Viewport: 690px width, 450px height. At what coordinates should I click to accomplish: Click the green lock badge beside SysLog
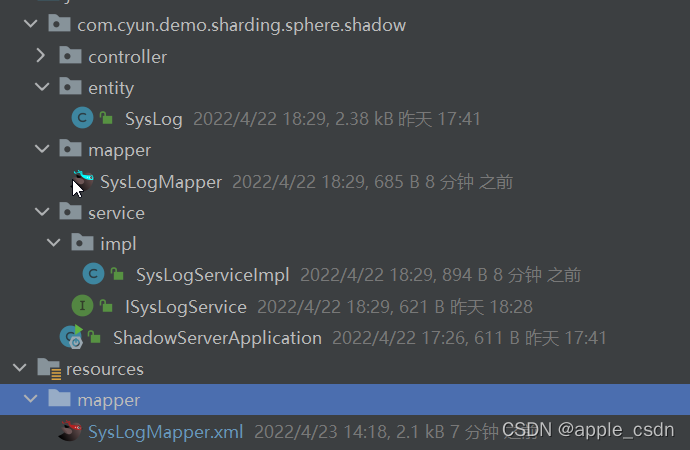tap(106, 118)
